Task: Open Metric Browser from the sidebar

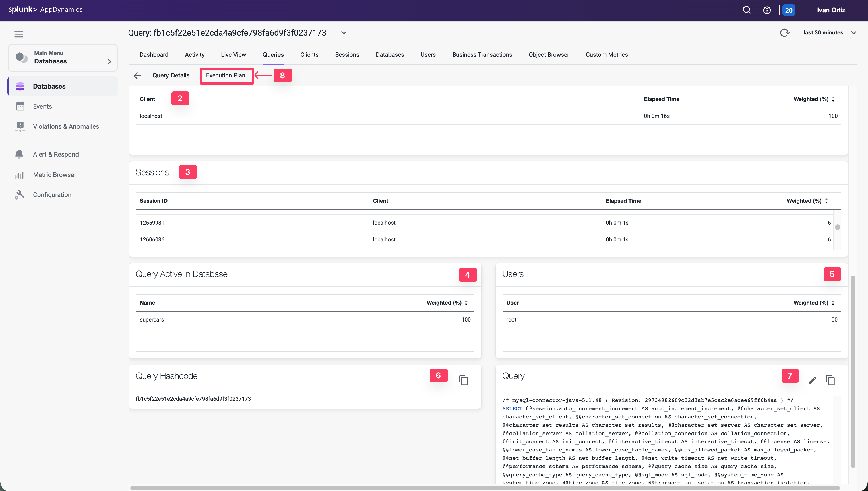Action: tap(54, 174)
